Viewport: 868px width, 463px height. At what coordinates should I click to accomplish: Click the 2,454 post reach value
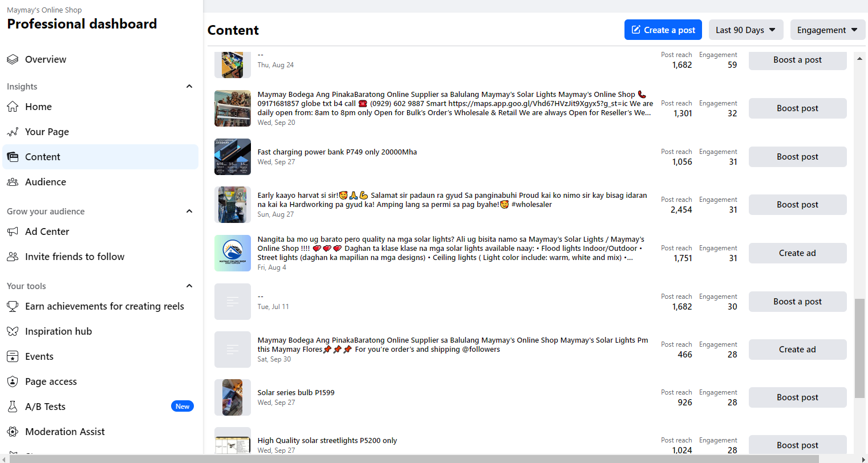(x=681, y=210)
